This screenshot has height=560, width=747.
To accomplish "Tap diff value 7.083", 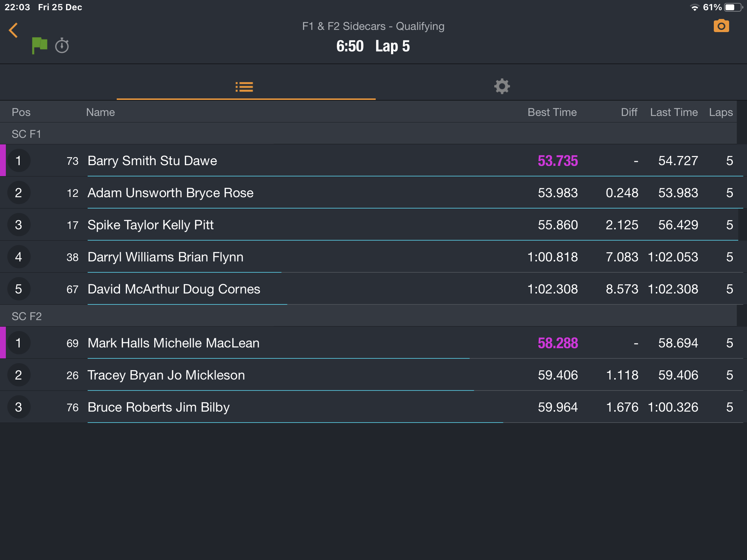I will (622, 257).
